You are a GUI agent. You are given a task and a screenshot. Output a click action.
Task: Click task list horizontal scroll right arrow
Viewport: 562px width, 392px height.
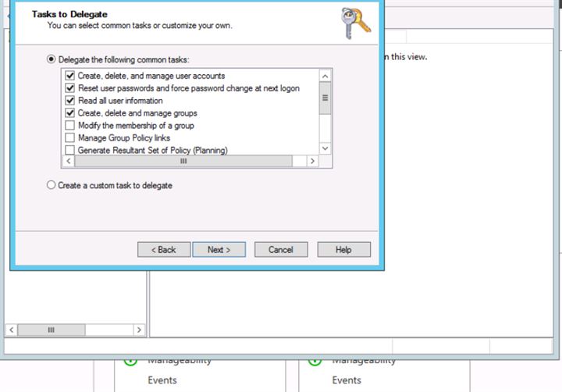click(311, 161)
